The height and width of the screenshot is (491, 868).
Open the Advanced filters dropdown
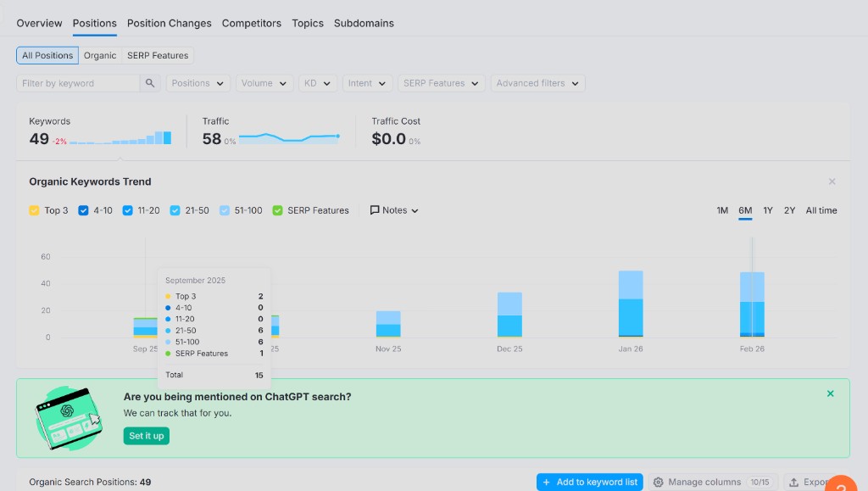[537, 83]
